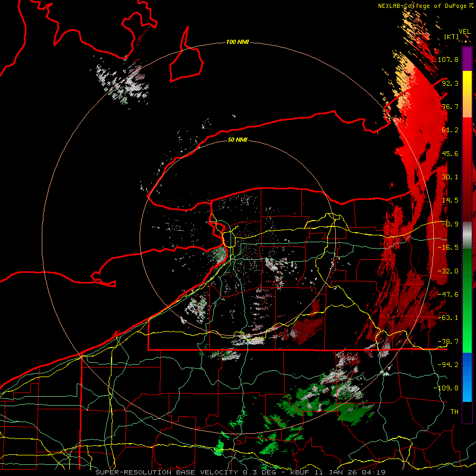The image size is (476, 476).
Task: Click the 14.5 velocity scale value
Action: (450, 200)
